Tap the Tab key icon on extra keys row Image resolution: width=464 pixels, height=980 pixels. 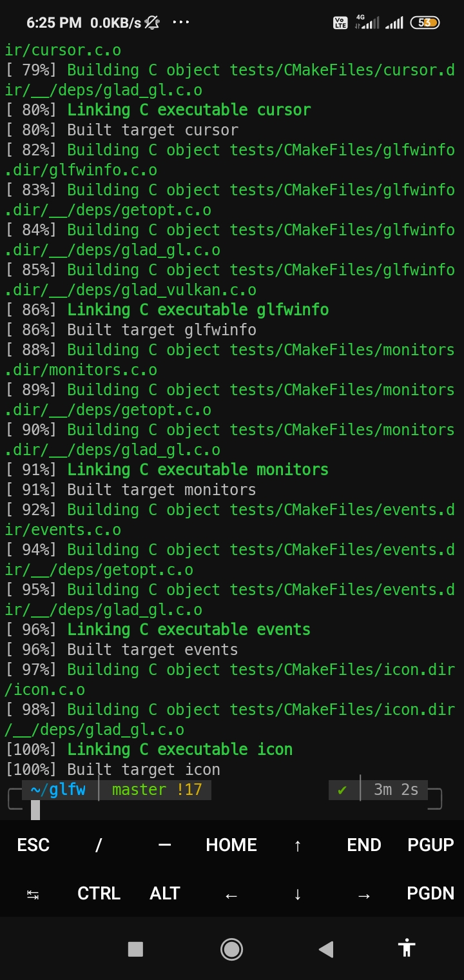[32, 894]
